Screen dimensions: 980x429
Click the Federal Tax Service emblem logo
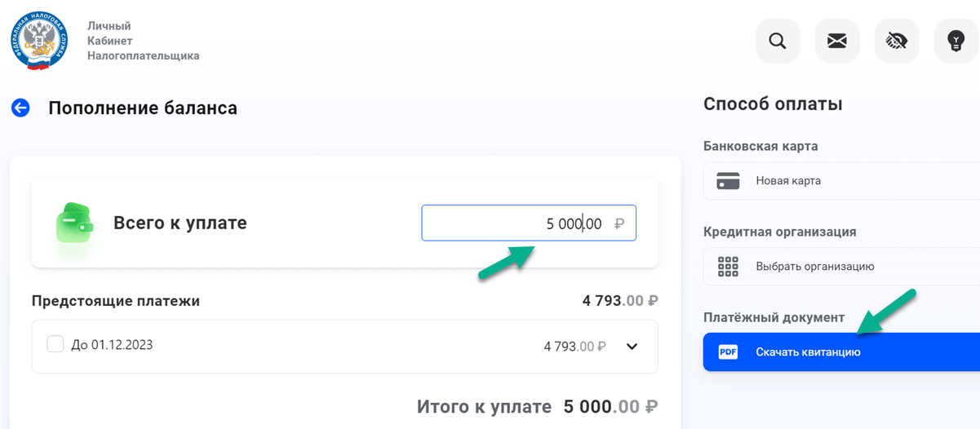coord(38,41)
